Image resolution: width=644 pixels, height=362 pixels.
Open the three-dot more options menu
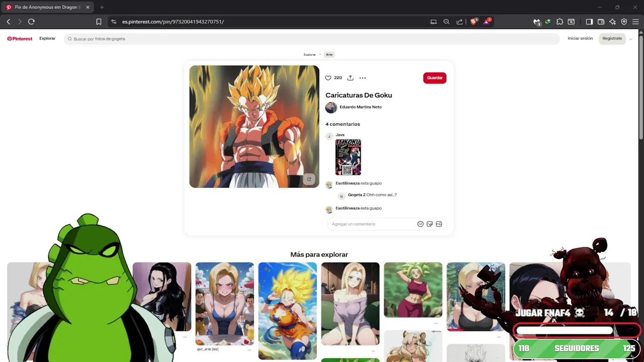point(362,78)
